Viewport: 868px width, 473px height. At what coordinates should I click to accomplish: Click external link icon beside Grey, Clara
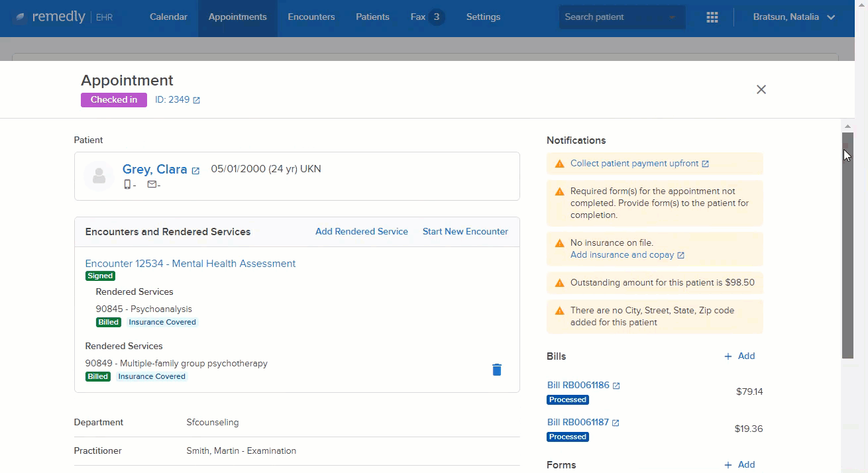click(x=195, y=170)
